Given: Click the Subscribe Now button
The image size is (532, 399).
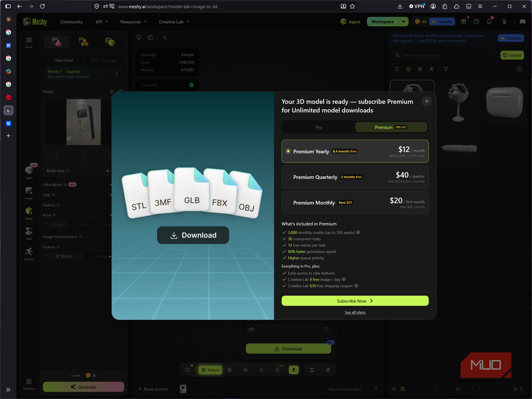Looking at the screenshot, I should pyautogui.click(x=355, y=301).
